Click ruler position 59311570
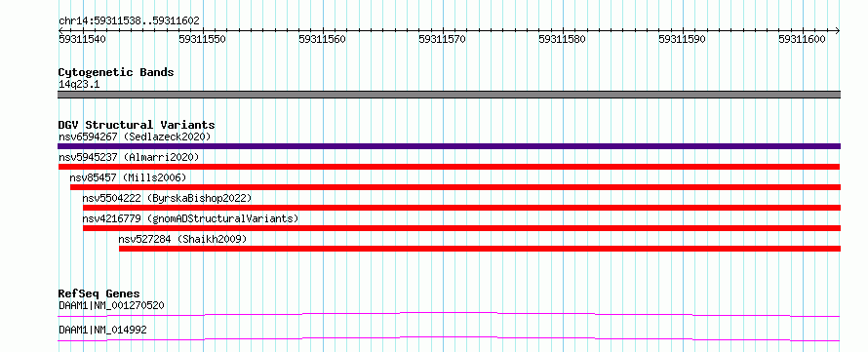The width and height of the screenshot is (868, 352). point(443,39)
